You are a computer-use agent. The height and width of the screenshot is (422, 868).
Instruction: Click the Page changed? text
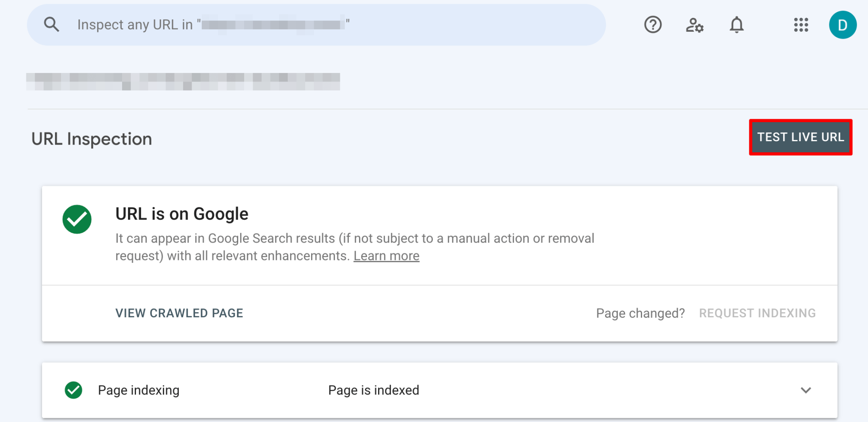640,313
